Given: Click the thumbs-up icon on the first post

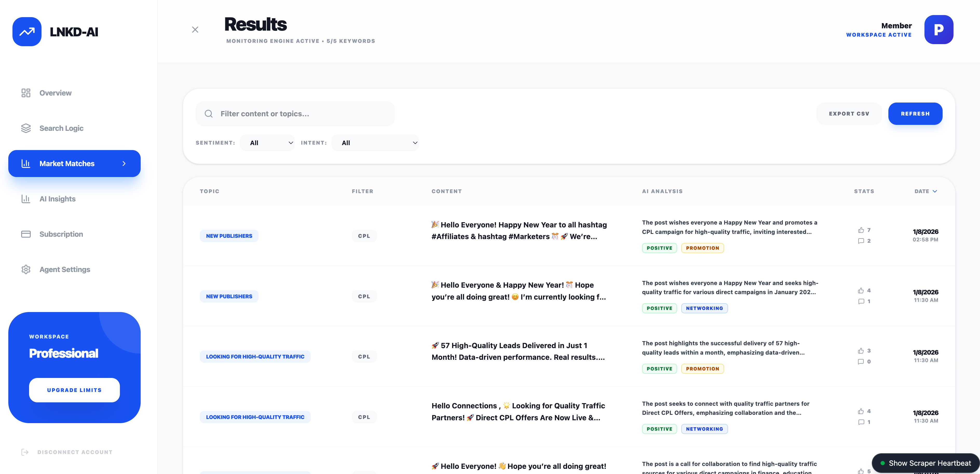Looking at the screenshot, I should [861, 230].
